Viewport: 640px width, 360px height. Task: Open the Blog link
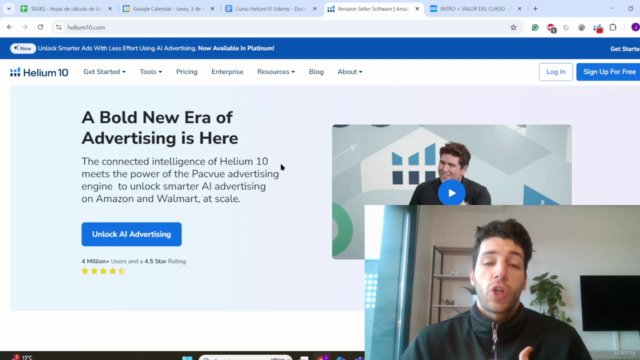[x=316, y=72]
